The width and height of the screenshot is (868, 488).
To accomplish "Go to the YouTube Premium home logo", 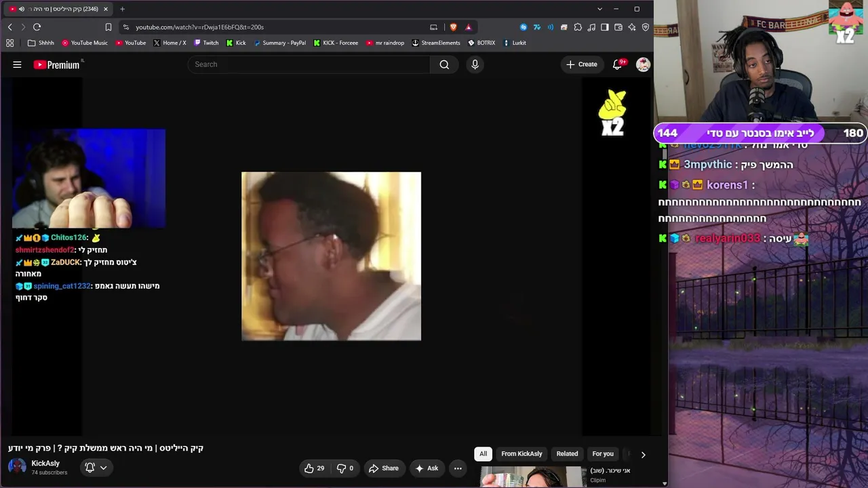I will [x=57, y=64].
